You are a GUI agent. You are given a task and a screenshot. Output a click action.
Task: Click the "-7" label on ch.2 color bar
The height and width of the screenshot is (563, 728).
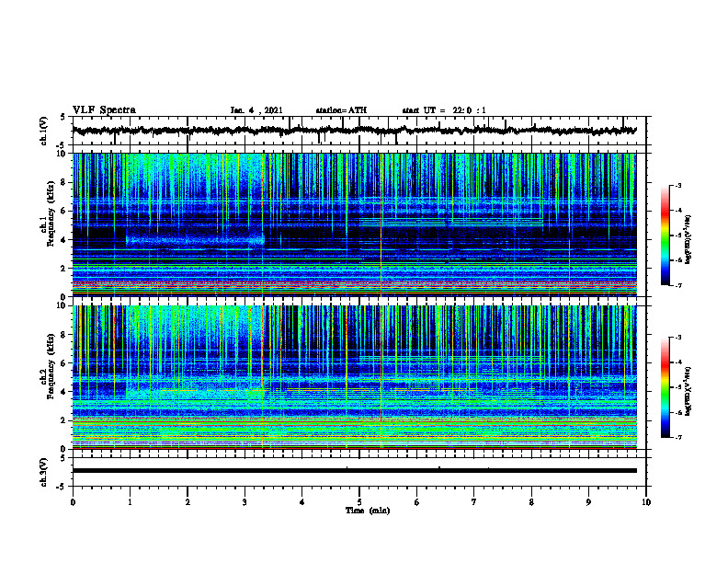click(x=677, y=438)
